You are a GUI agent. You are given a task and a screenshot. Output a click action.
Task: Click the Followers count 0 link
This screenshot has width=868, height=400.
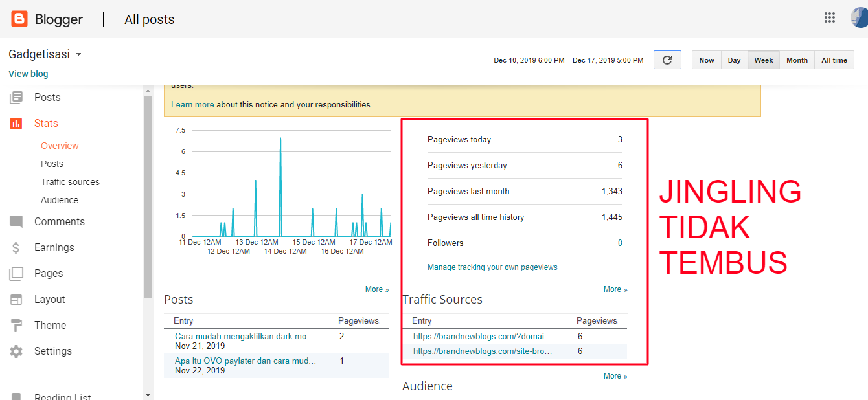coord(620,243)
